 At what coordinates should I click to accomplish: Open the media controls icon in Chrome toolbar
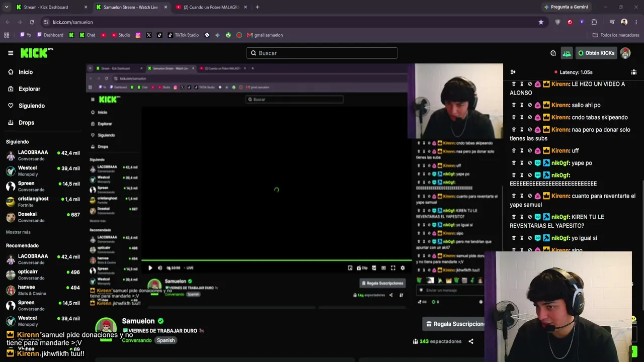click(612, 22)
